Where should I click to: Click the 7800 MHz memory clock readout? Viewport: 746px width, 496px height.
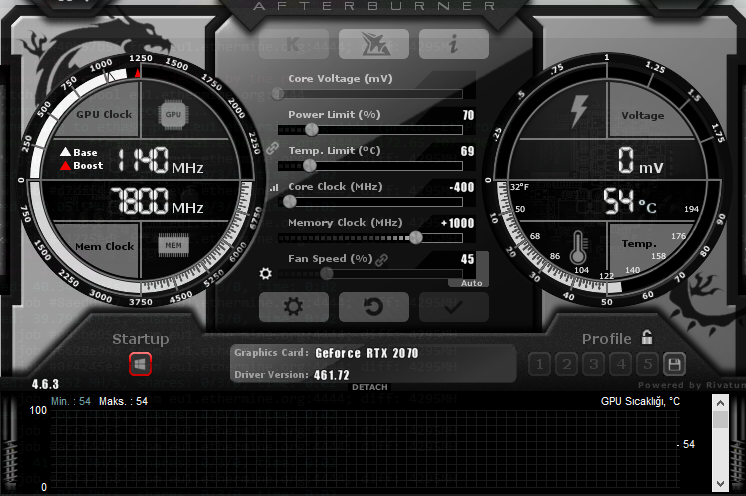click(x=157, y=200)
